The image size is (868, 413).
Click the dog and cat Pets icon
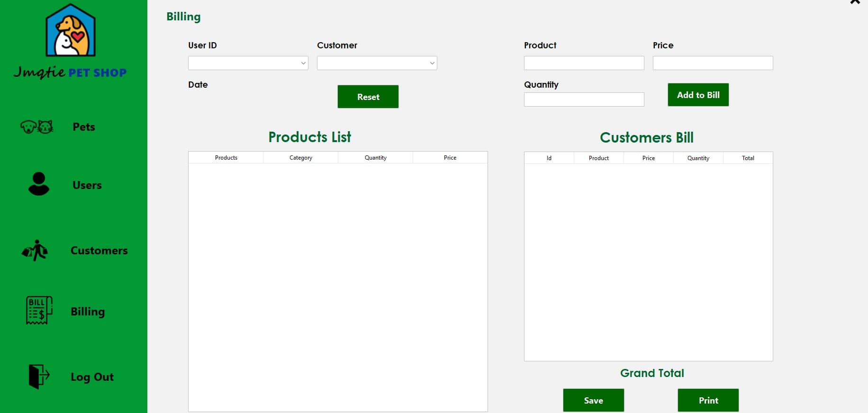36,126
